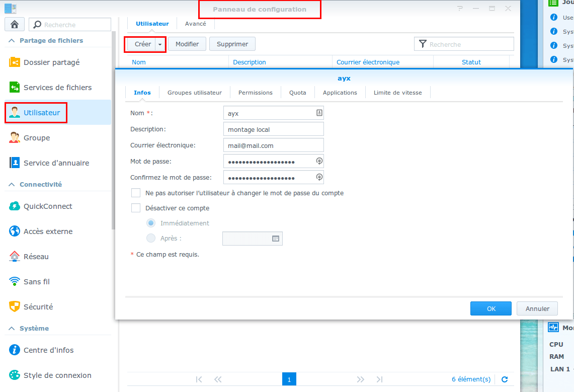Click the user list Recherche filter box
This screenshot has width=574, height=392.
(x=464, y=44)
